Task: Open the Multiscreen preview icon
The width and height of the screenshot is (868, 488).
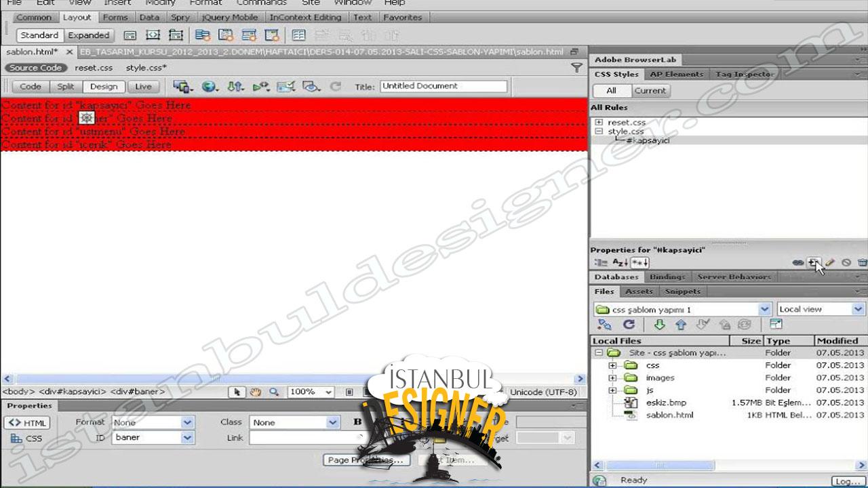Action: (182, 86)
